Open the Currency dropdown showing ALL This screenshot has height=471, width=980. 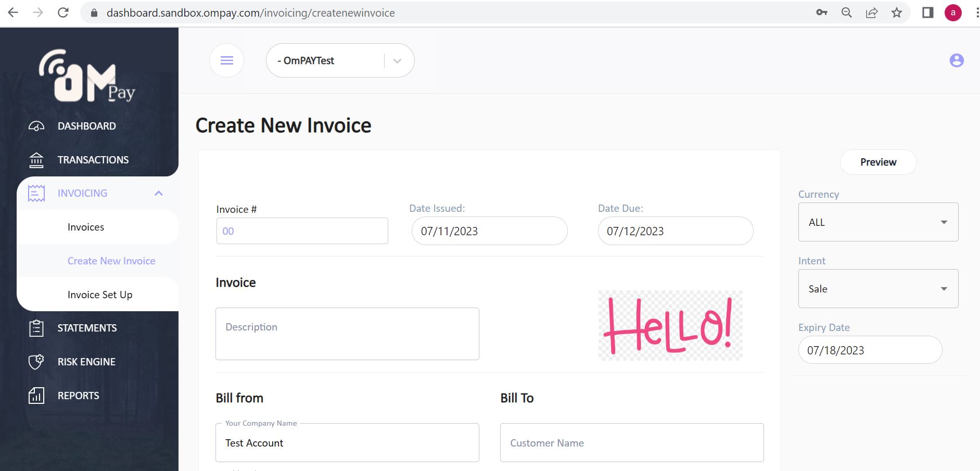pyautogui.click(x=878, y=222)
